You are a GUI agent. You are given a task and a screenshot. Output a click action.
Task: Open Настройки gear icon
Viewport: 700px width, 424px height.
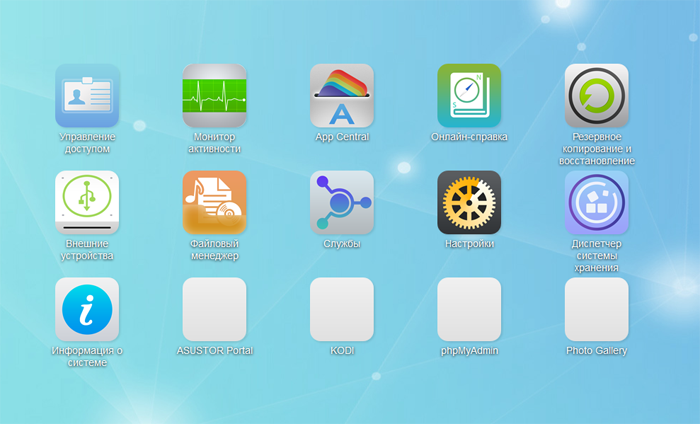click(469, 202)
